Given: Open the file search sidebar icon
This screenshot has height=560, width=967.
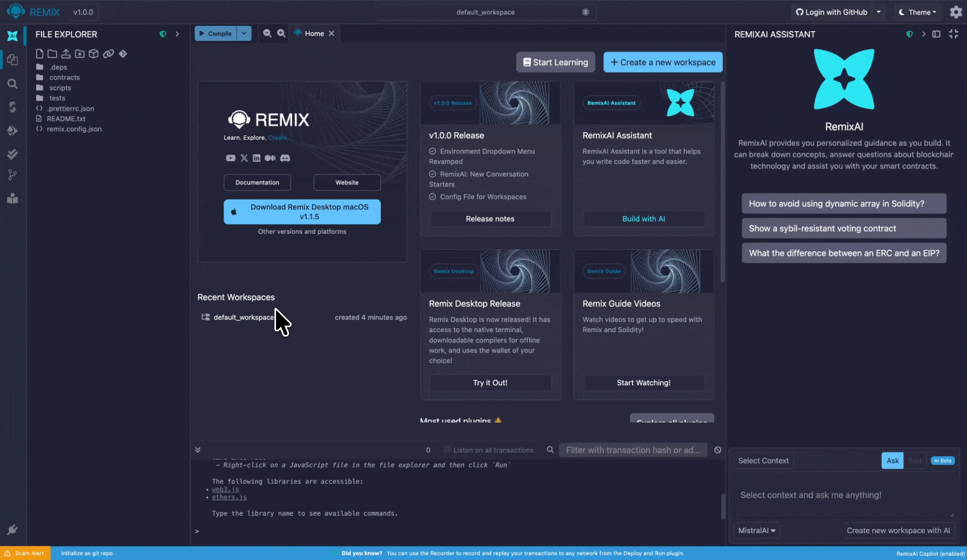Looking at the screenshot, I should pyautogui.click(x=12, y=83).
